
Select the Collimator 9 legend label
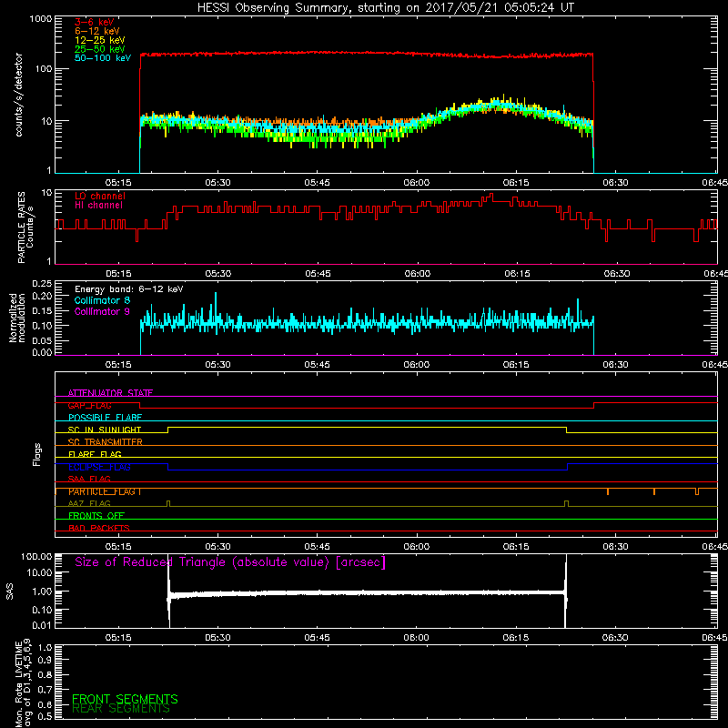click(102, 311)
